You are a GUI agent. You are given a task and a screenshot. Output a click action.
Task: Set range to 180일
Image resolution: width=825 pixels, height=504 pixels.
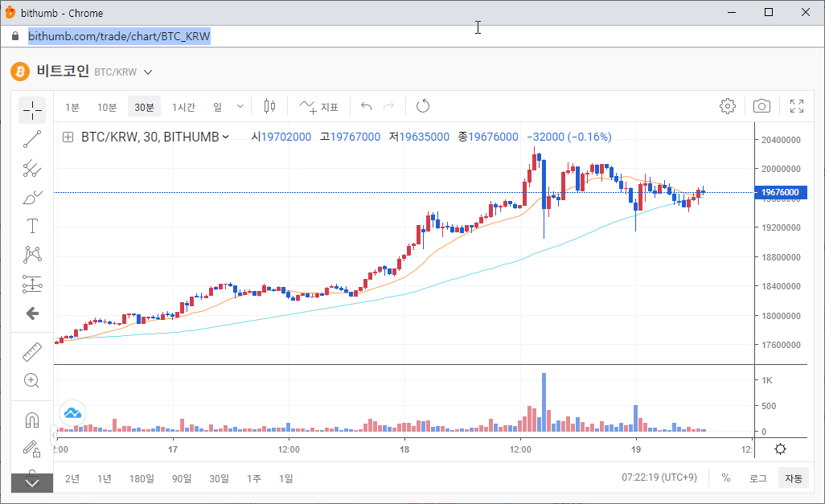(x=142, y=479)
